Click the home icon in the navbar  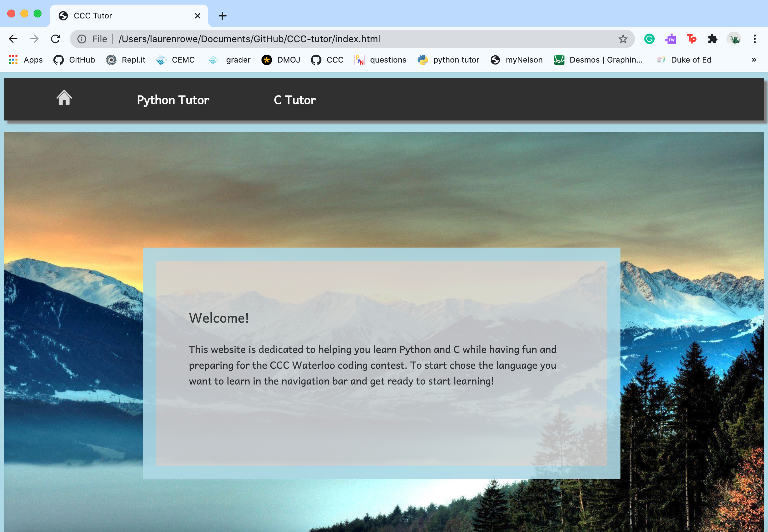[x=64, y=98]
